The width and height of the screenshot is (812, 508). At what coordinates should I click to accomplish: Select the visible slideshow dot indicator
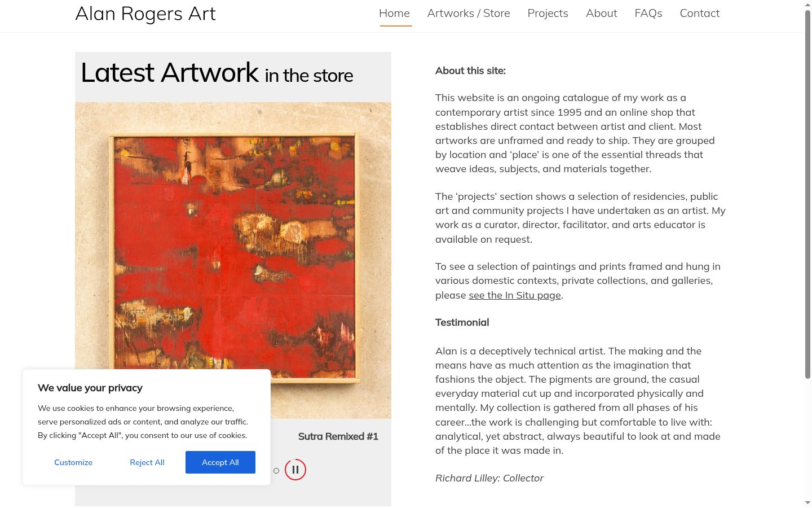click(x=276, y=471)
